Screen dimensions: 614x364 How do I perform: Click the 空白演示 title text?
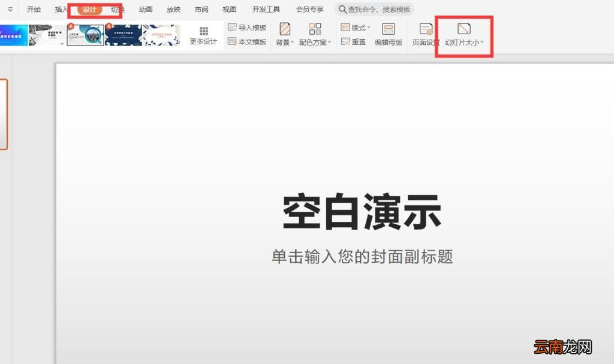[362, 212]
